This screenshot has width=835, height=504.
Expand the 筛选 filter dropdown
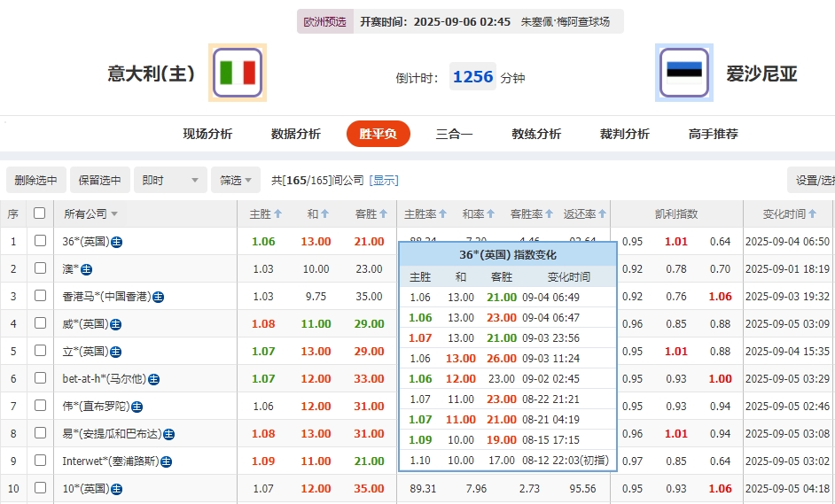tap(236, 180)
